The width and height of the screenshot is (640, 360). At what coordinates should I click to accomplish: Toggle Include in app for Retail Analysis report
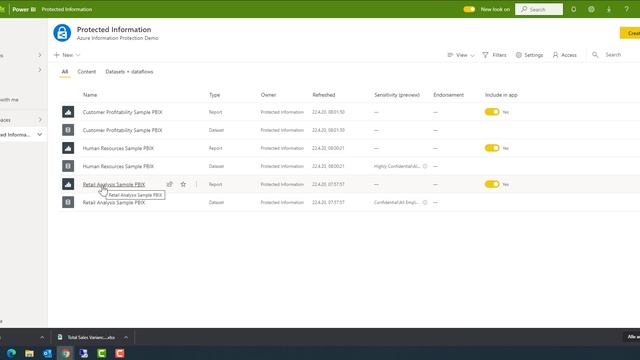click(x=492, y=184)
